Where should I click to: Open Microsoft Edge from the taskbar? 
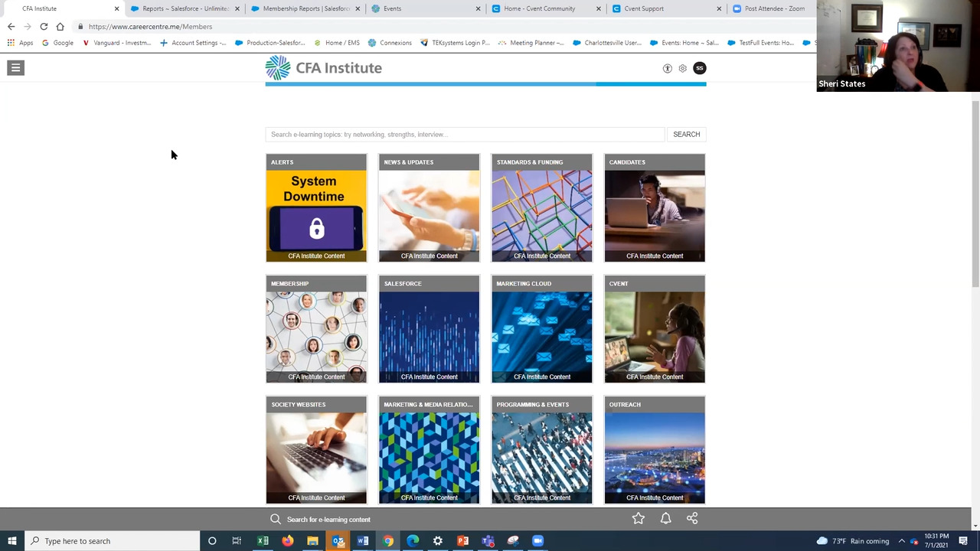point(413,541)
